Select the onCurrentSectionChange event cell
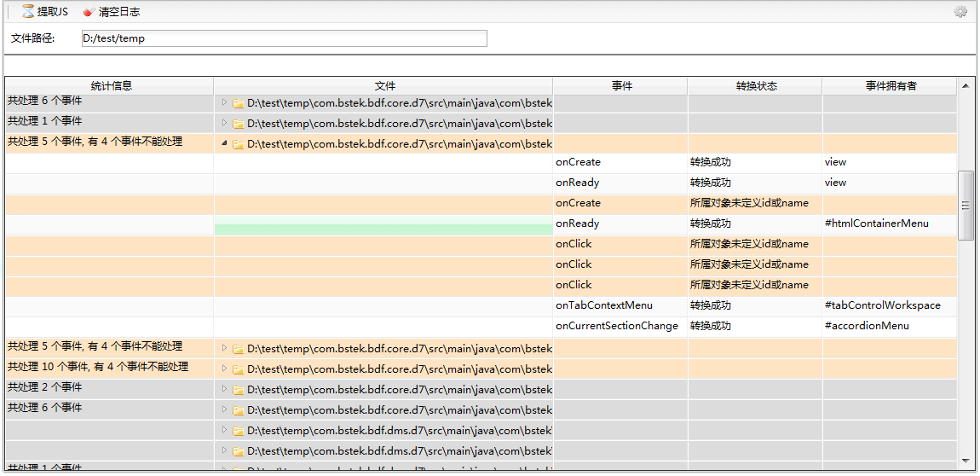 point(617,326)
